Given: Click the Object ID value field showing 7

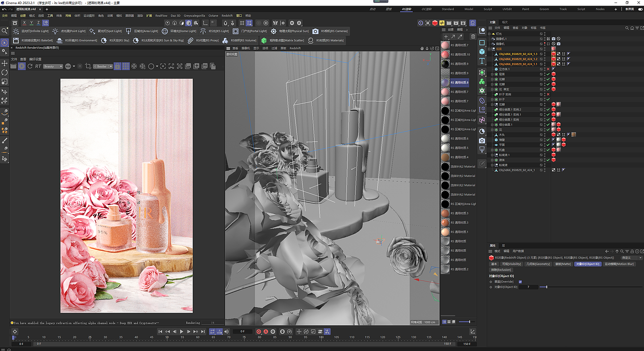Looking at the screenshot, I should pos(528,287).
